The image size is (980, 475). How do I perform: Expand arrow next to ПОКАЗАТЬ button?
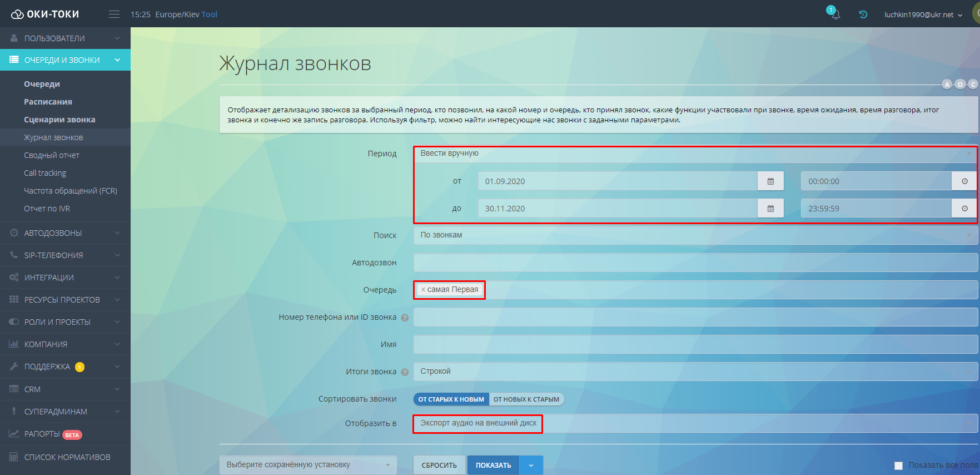pyautogui.click(x=531, y=466)
